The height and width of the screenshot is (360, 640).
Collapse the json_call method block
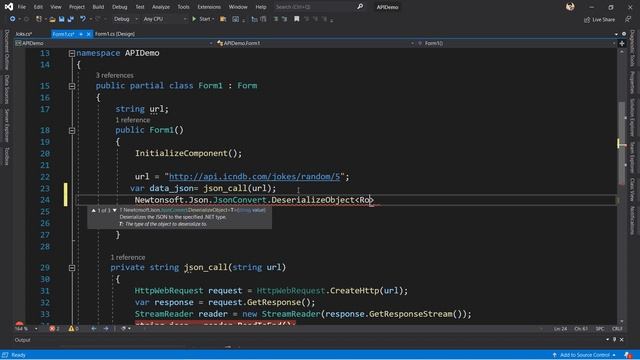coord(72,268)
